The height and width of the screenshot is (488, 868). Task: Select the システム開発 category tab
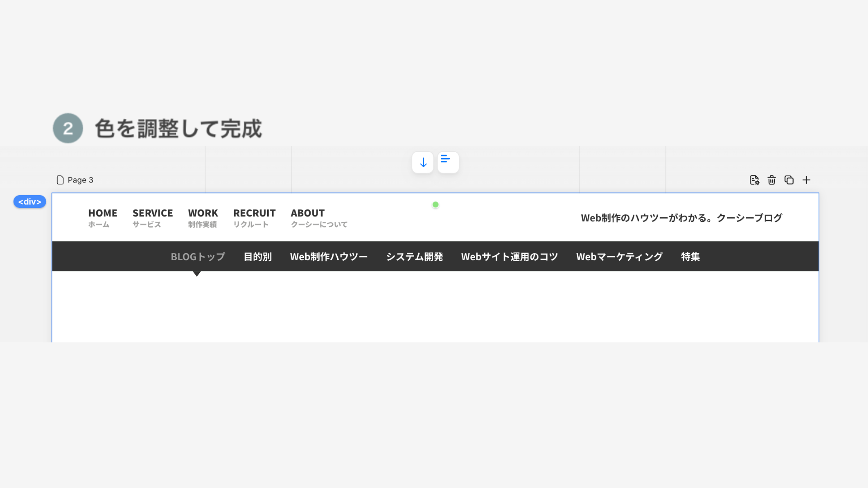[x=414, y=256]
